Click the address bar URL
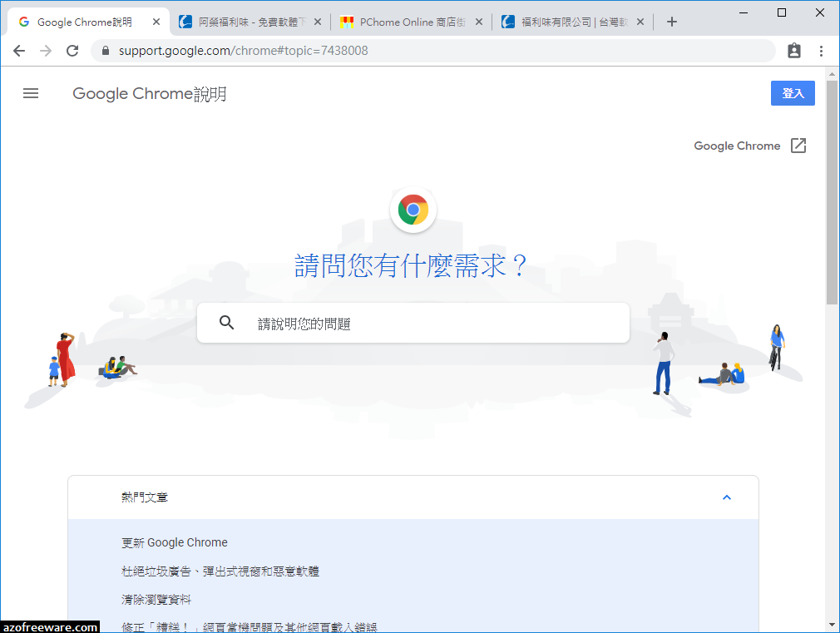The height and width of the screenshot is (633, 840). point(243,51)
